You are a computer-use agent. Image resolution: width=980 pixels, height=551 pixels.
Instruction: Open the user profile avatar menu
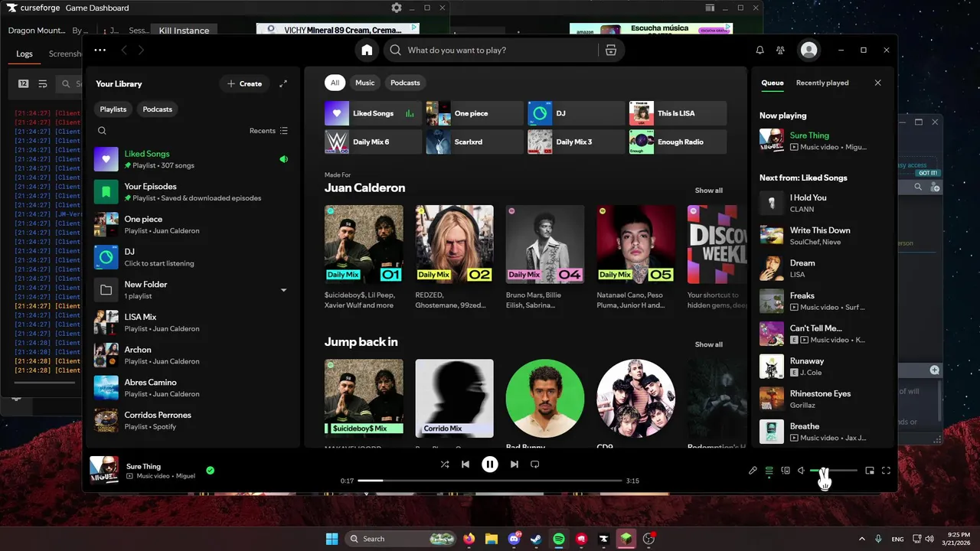[808, 50]
